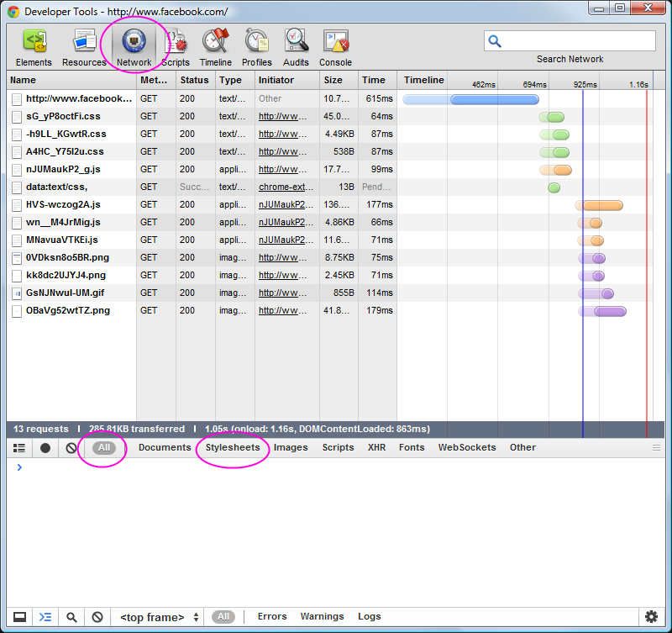
Task: Click the magnifier icon in Search Network box
Action: tap(495, 41)
